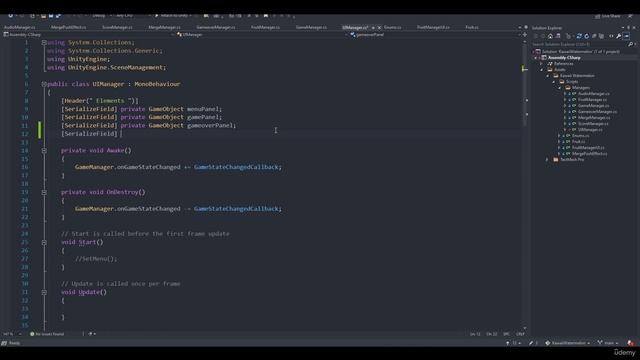The height and width of the screenshot is (360, 640).
Task: Switch to the GameManager.cs editor tab
Action: coord(311,27)
